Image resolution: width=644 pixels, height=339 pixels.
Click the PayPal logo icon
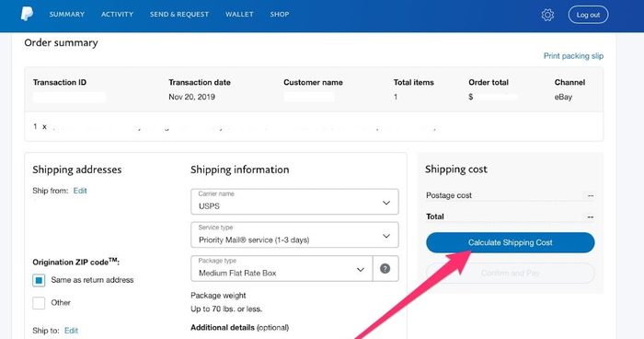pyautogui.click(x=27, y=14)
